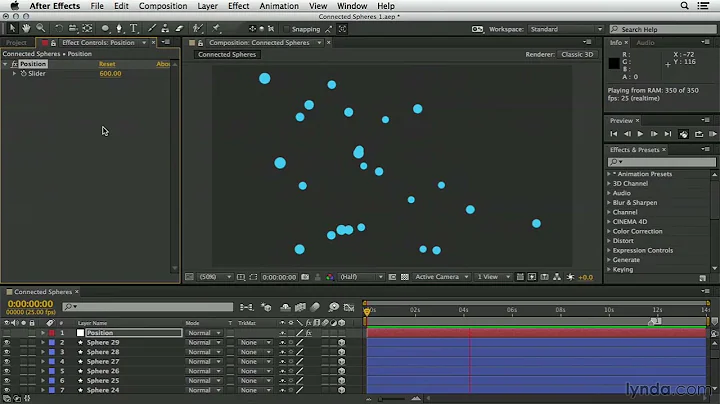Hide the Sphere 29 layer

[x=6, y=342]
